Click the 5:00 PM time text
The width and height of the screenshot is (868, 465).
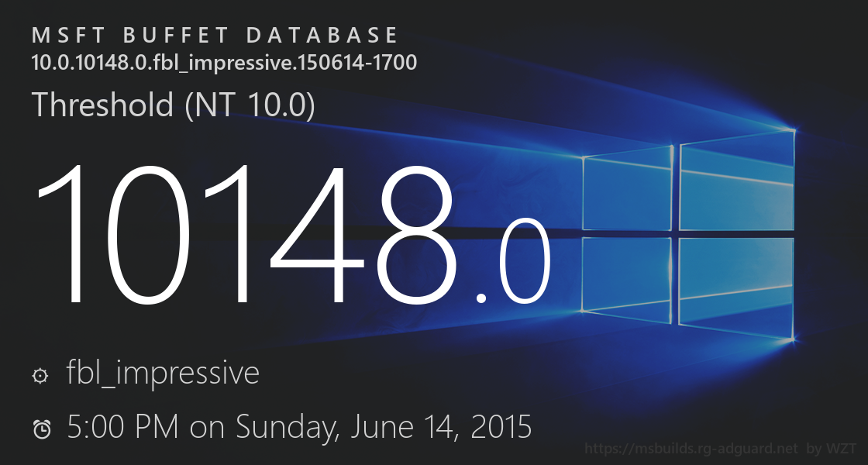point(122,426)
